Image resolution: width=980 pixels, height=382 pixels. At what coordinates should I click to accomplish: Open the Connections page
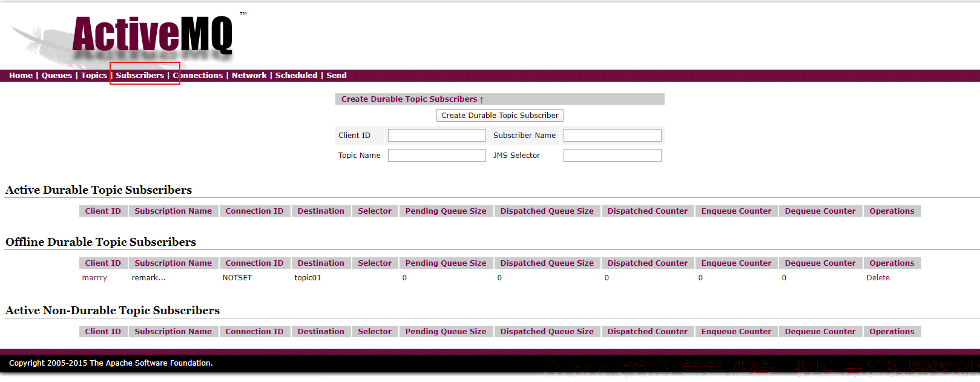pos(198,76)
